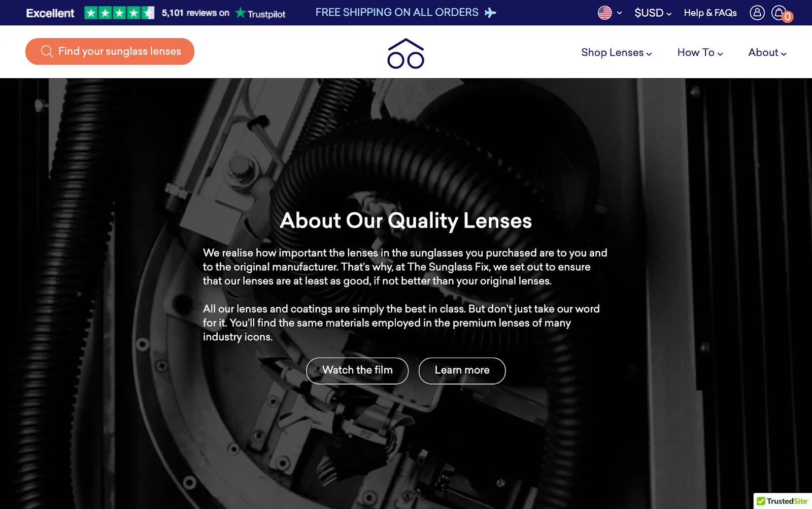
Task: Open the user account icon
Action: point(757,13)
